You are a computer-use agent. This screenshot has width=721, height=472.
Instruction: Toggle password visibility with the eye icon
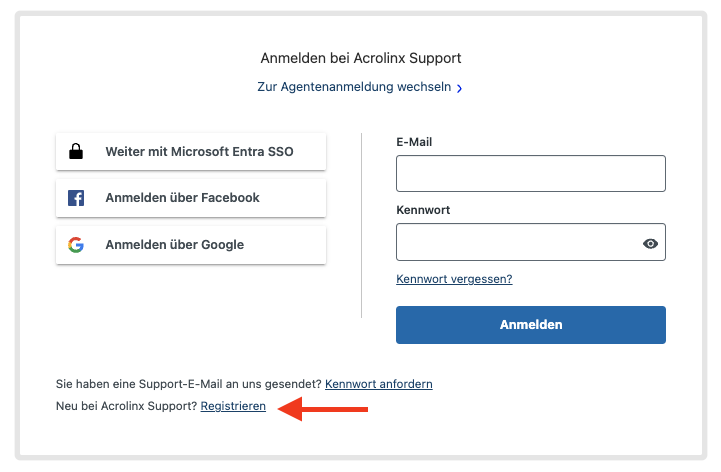650,243
